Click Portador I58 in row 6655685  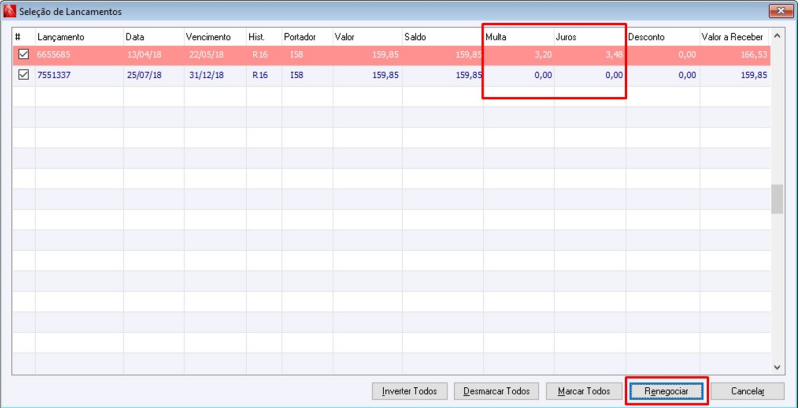click(x=296, y=55)
